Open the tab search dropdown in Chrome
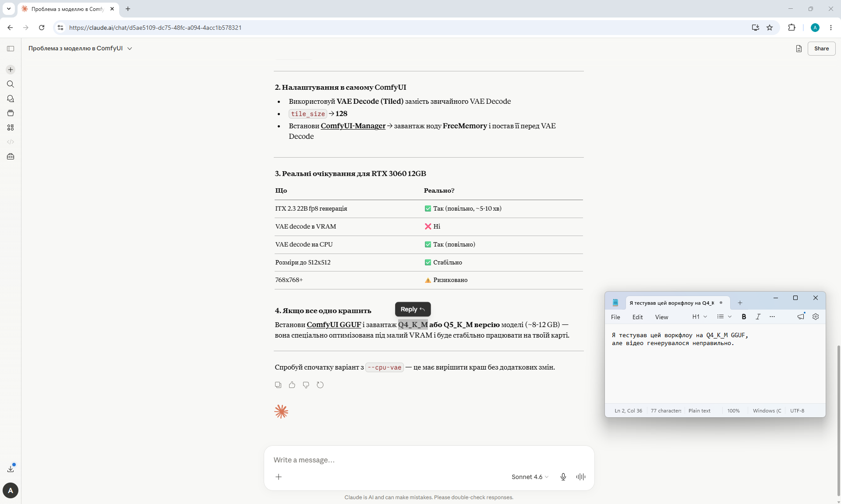Viewport: 841px width, 504px height. click(9, 9)
